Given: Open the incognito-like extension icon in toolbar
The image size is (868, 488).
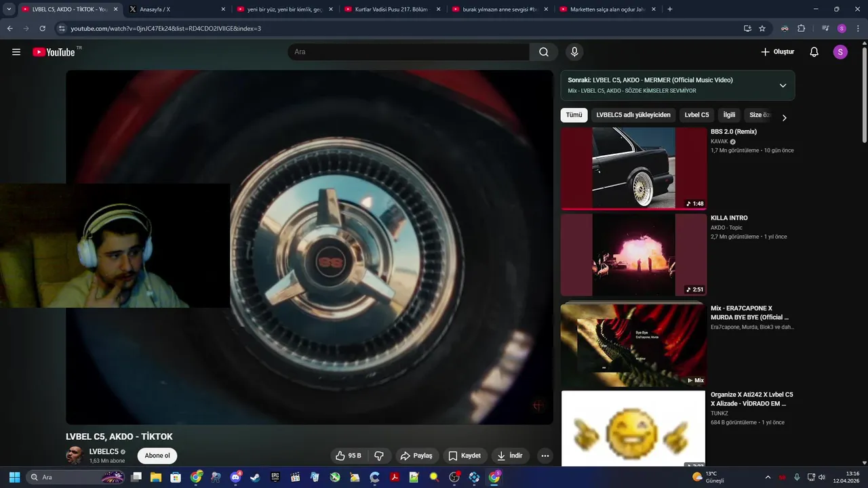Looking at the screenshot, I should pyautogui.click(x=785, y=28).
